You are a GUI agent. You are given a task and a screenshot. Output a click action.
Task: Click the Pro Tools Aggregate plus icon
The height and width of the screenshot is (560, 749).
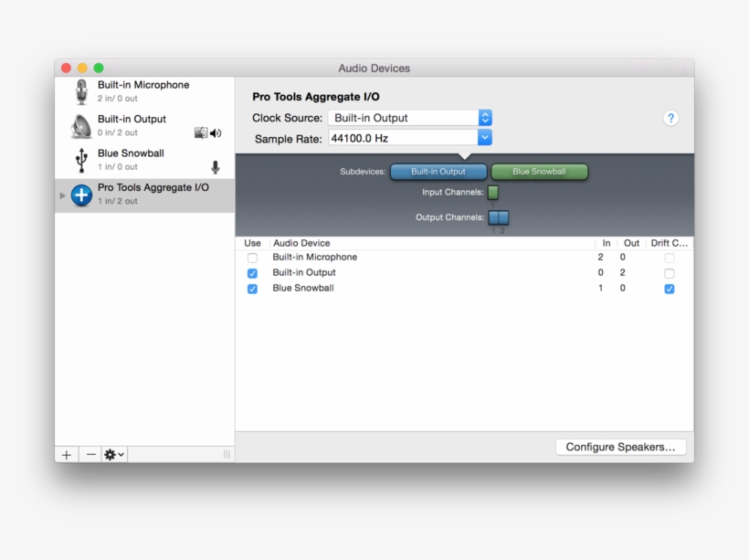point(81,195)
